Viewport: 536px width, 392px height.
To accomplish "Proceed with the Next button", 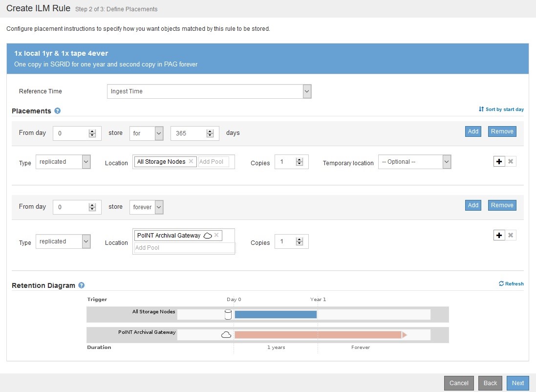I will 518,383.
